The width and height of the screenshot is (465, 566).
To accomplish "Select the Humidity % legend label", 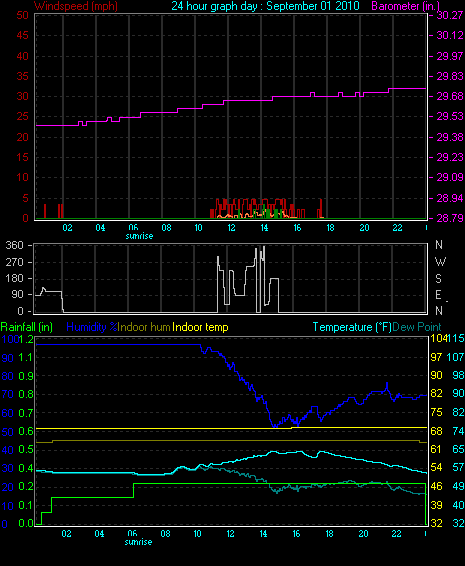I will [92, 327].
